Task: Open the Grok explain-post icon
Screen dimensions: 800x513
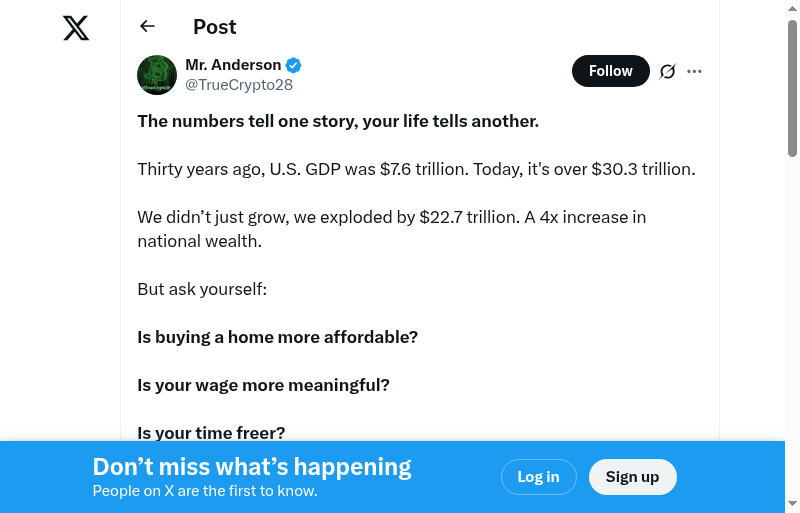Action: [668, 71]
